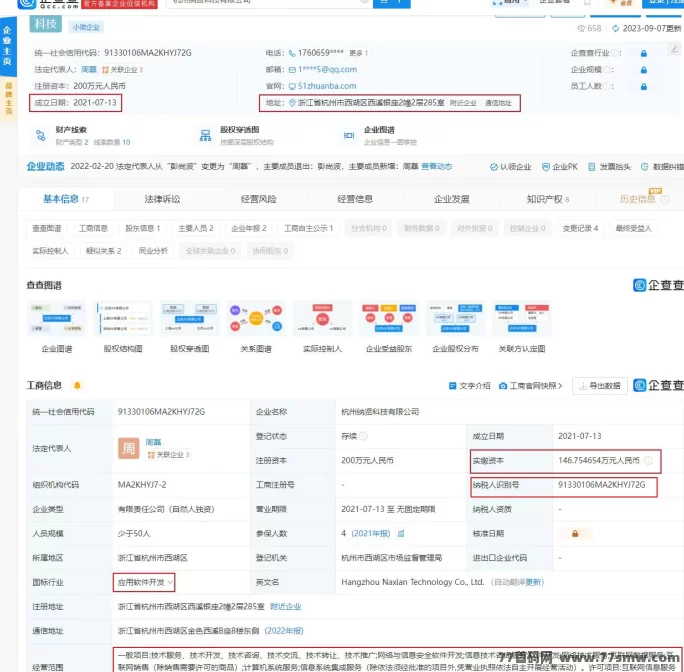
Task: Open the 51zhuanba.com website link
Action: pos(327,86)
